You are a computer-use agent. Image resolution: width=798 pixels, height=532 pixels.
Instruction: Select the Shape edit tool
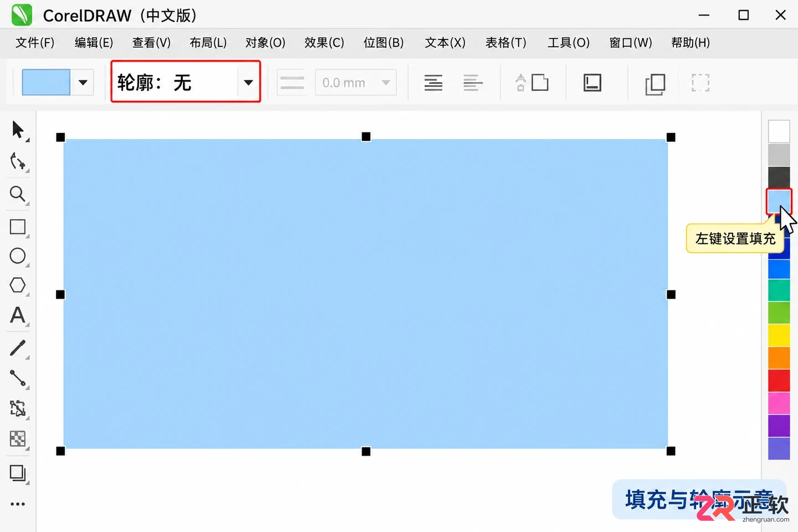(18, 162)
